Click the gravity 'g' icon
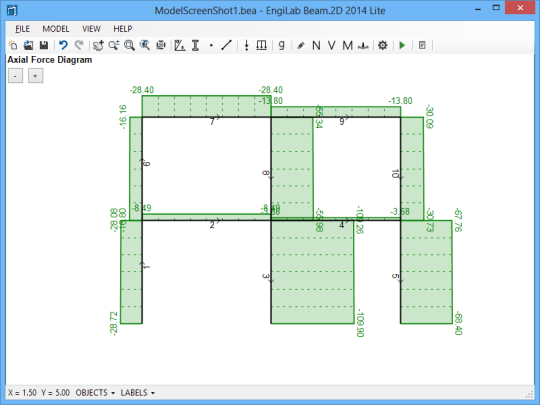Image resolution: width=540 pixels, height=405 pixels. coord(282,45)
